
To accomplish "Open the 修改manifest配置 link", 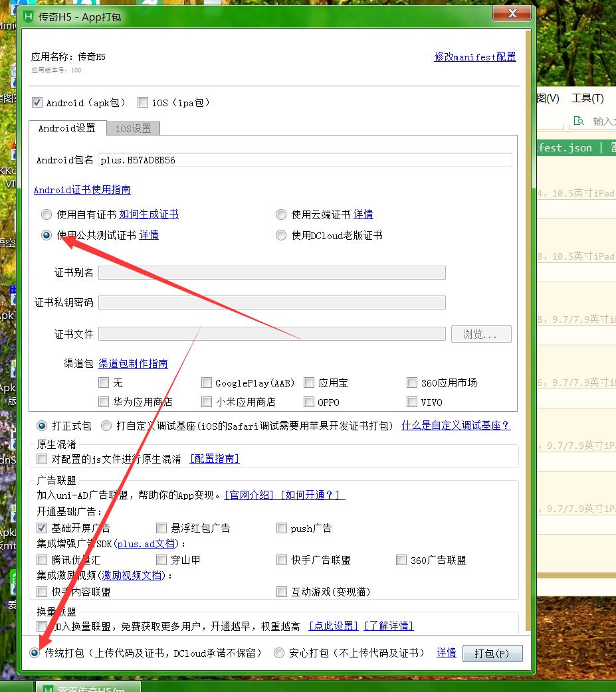I will (474, 57).
